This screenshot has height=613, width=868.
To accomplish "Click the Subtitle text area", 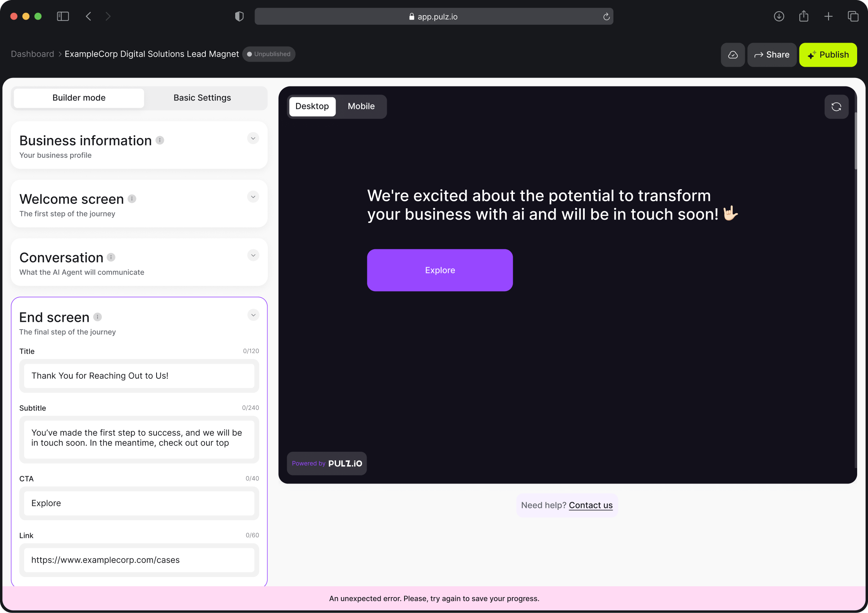I will (x=139, y=438).
